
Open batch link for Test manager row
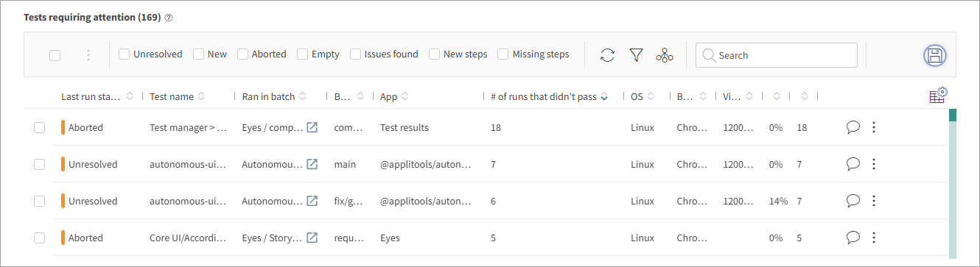point(312,127)
